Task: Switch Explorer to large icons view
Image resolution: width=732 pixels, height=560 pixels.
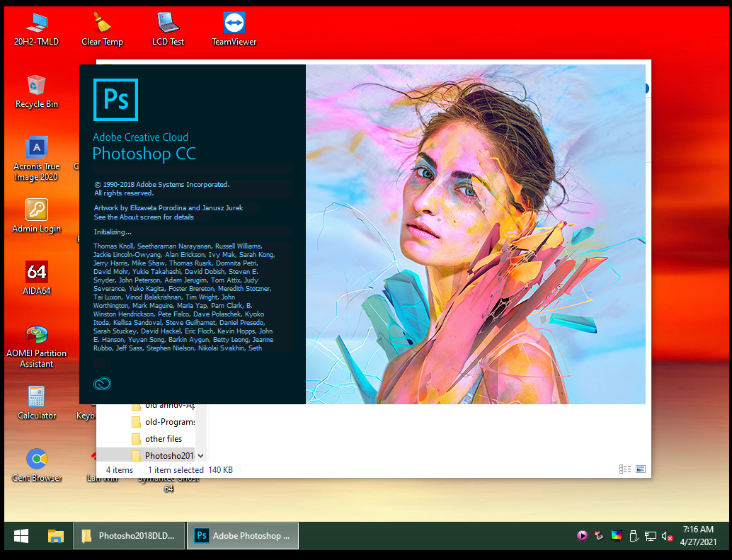Action: [641, 469]
